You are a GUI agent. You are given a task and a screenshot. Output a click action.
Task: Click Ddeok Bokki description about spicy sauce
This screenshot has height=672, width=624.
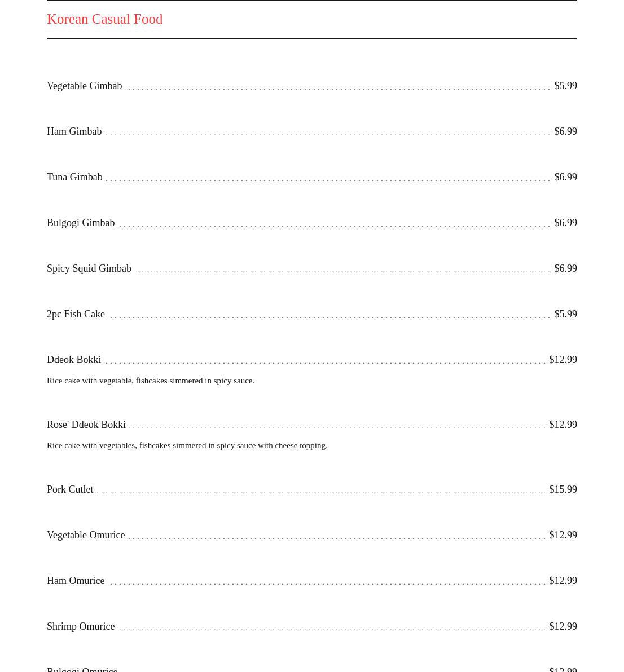[151, 381]
